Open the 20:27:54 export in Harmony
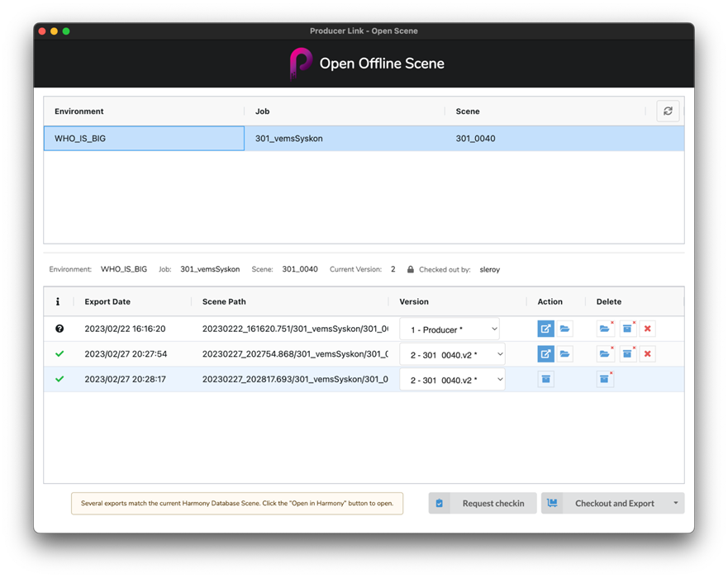Image resolution: width=728 pixels, height=578 pixels. coord(545,354)
